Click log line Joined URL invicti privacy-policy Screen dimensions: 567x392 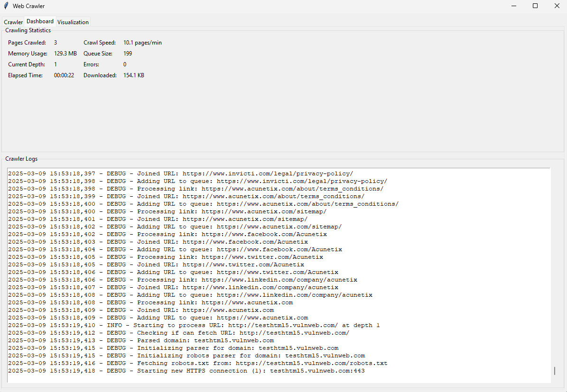pyautogui.click(x=180, y=173)
